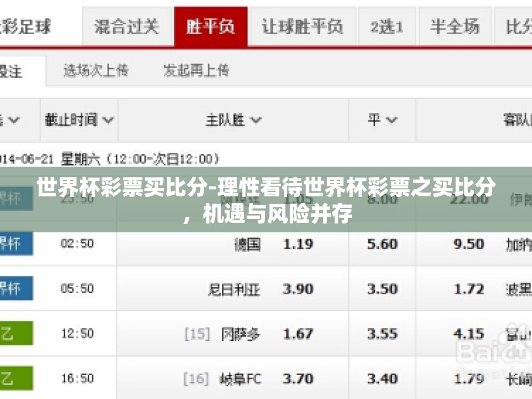Pick Germany home win odds 1.19
This screenshot has height=399, width=532.
tap(298, 244)
